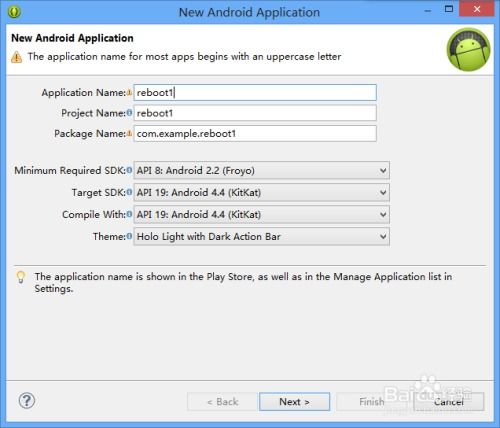This screenshot has width=500, height=428.
Task: Open the Theme dropdown
Action: click(262, 237)
